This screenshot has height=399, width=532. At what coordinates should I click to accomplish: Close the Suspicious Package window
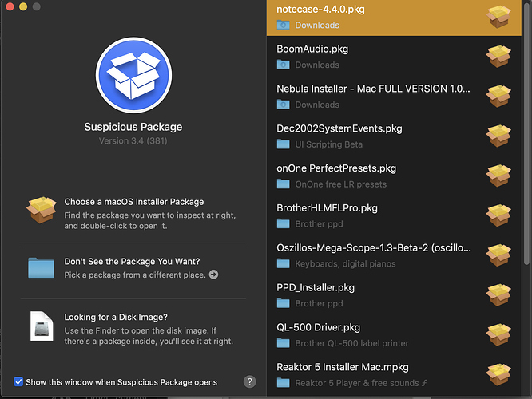tap(10, 6)
